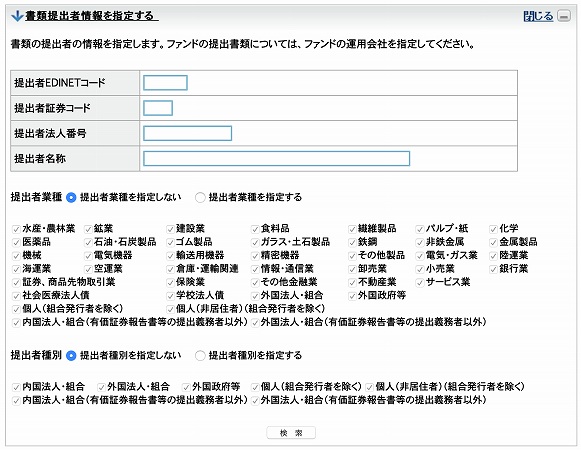581x450 pixels.
Task: Toggle the 機械 checkbox
Action: click(16, 256)
